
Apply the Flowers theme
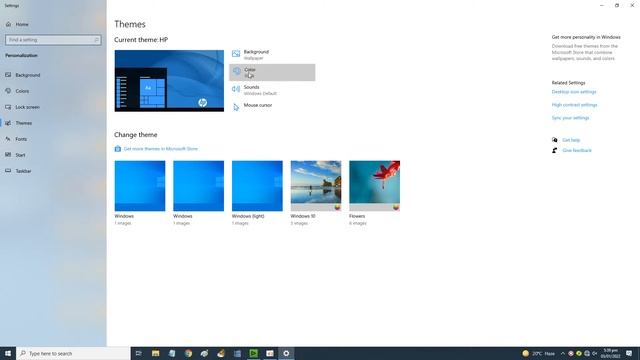click(374, 186)
